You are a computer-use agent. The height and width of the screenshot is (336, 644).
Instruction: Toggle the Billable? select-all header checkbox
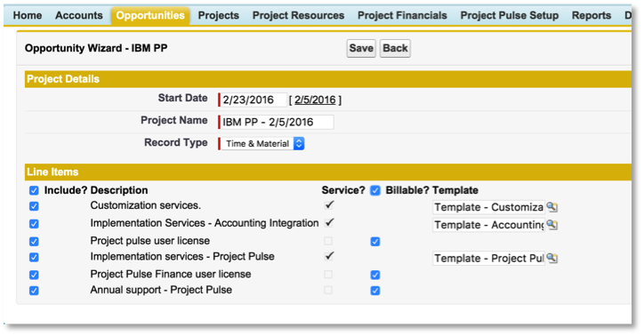click(375, 190)
